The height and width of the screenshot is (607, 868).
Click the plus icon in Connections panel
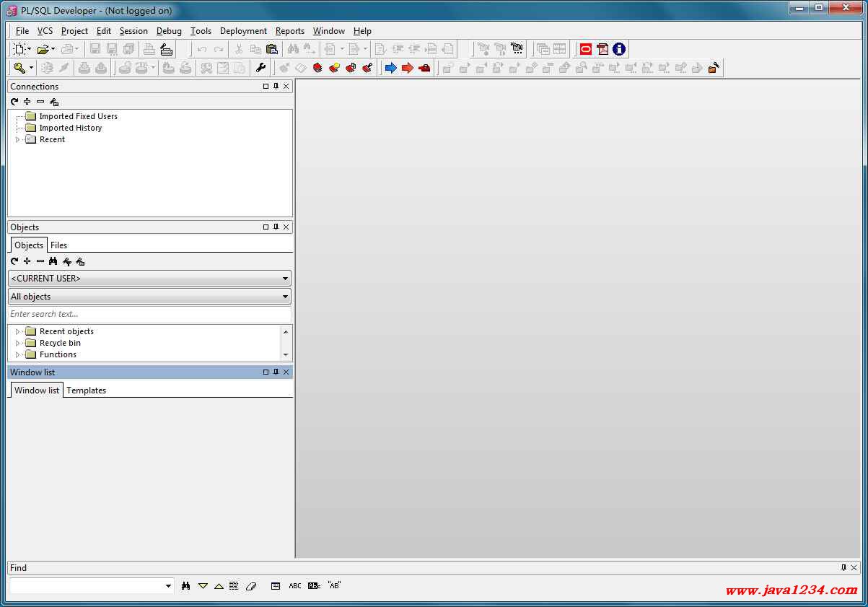27,102
